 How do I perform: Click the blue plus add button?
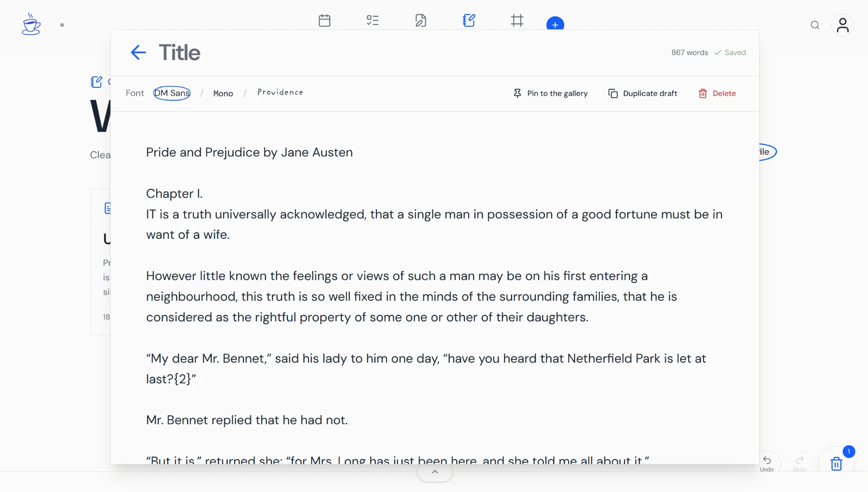[555, 24]
